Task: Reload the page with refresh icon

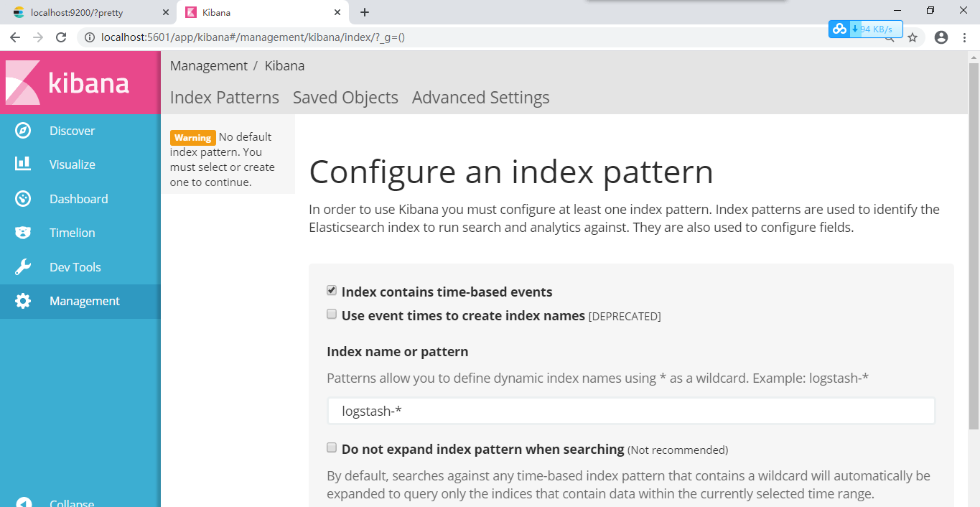Action: point(61,37)
